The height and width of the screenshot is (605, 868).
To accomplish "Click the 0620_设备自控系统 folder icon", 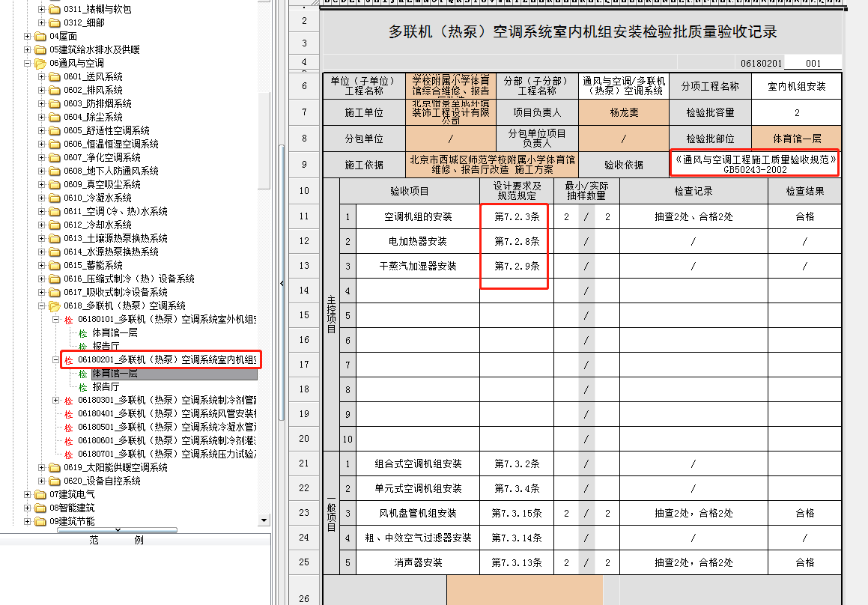I will click(55, 481).
